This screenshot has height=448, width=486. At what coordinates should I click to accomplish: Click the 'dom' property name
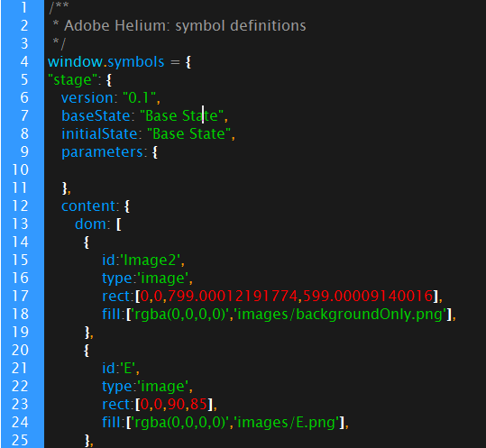(90, 224)
